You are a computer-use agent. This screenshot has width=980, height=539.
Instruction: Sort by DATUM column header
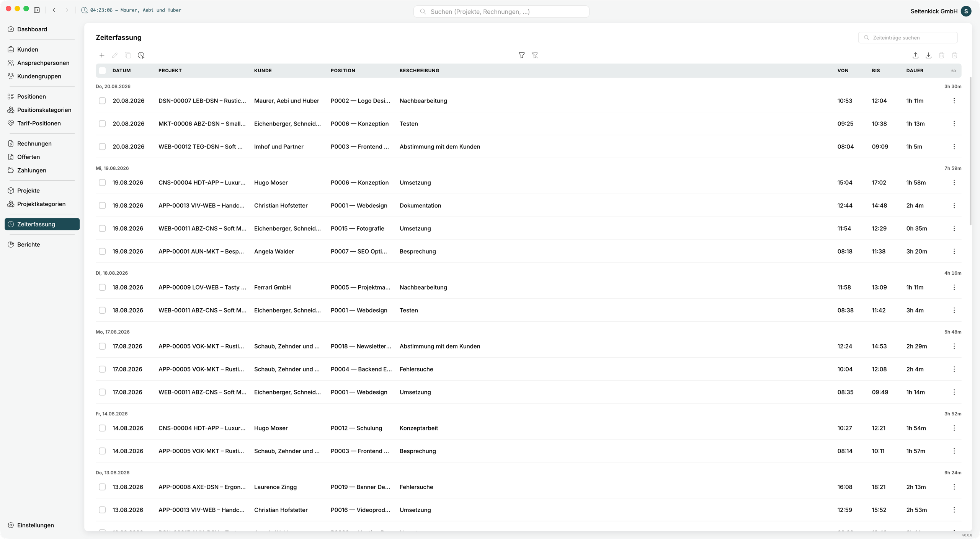coord(122,70)
